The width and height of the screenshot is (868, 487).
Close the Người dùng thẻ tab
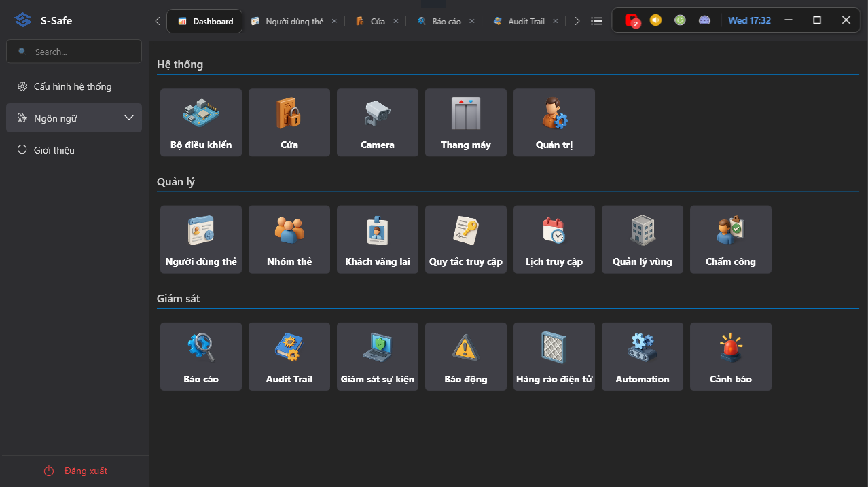tap(334, 21)
